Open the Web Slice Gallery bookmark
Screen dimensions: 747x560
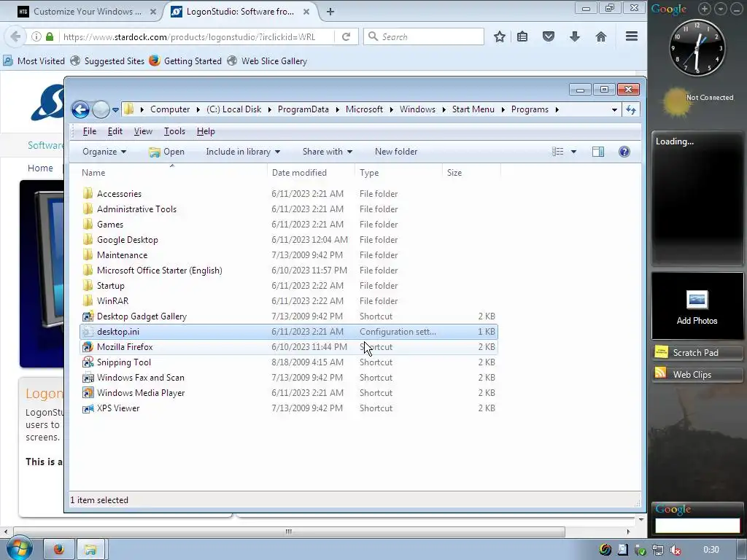[267, 61]
